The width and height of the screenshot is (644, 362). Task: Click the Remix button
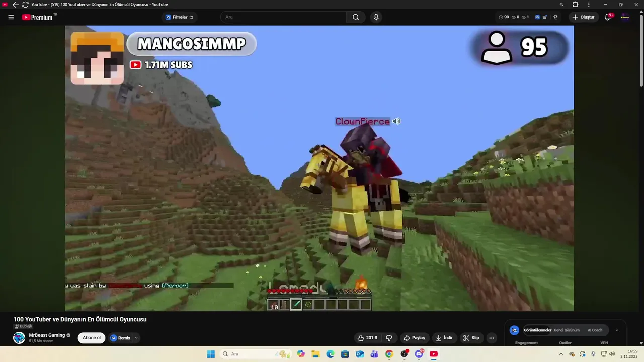pyautogui.click(x=121, y=338)
